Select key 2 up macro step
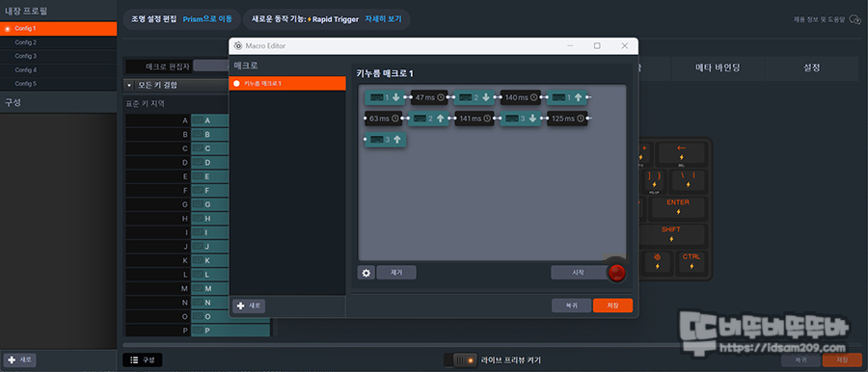Viewport: 868px width, 372px height. pos(428,119)
